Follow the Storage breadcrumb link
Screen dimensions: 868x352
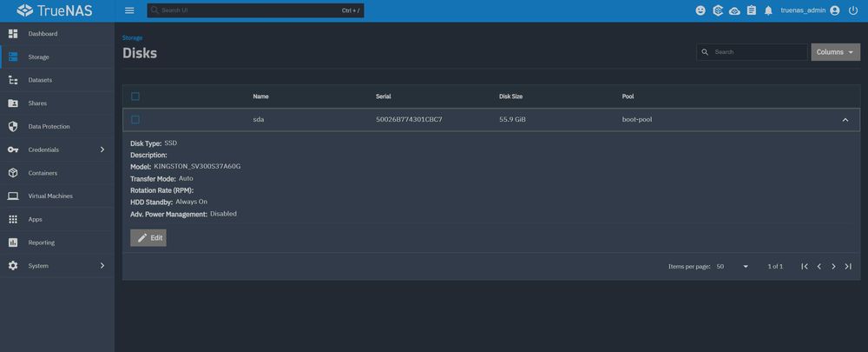132,37
